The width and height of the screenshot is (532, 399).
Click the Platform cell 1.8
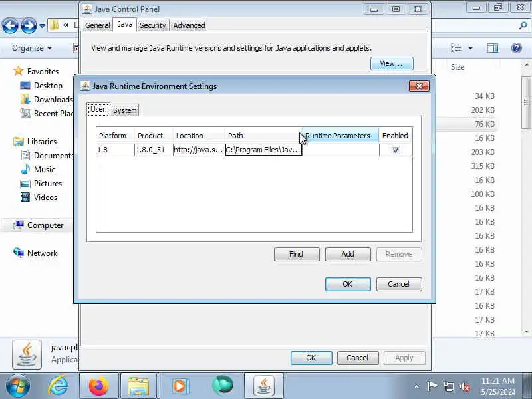(x=115, y=150)
